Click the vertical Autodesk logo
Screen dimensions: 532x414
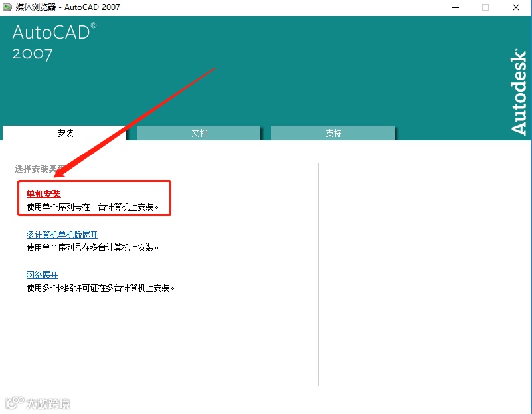519,92
